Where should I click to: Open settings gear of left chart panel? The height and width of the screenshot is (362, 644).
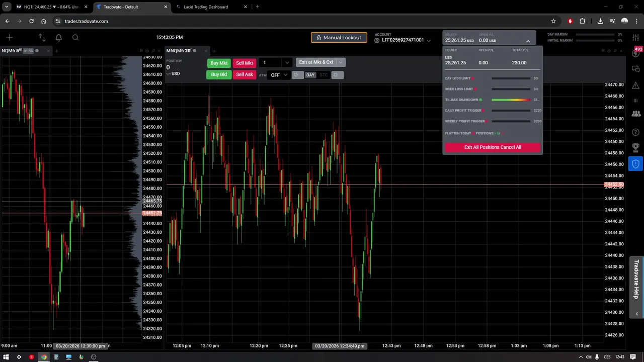pos(147,51)
